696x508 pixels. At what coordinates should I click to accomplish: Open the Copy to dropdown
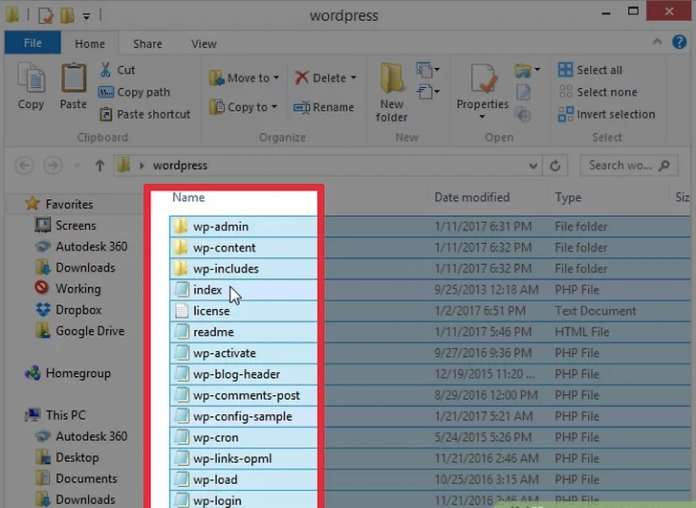[276, 108]
